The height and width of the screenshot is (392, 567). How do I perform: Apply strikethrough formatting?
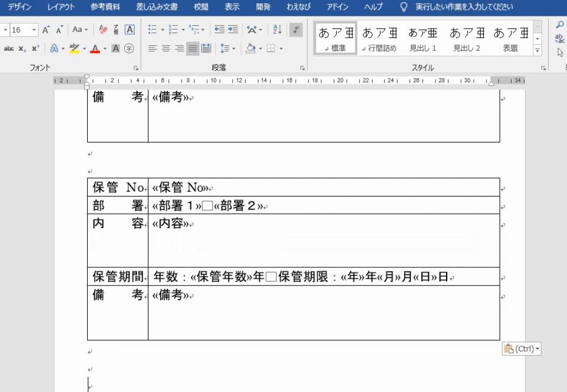(9, 47)
